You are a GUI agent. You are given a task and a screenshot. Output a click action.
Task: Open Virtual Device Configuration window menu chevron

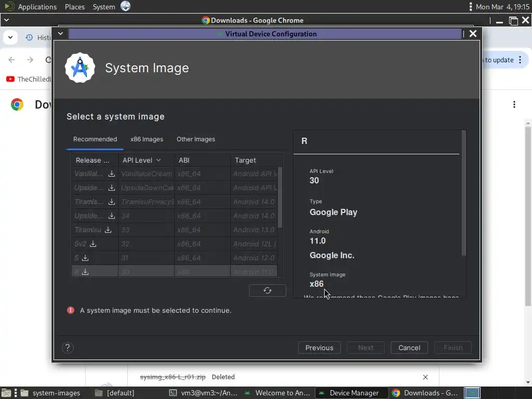(60, 34)
